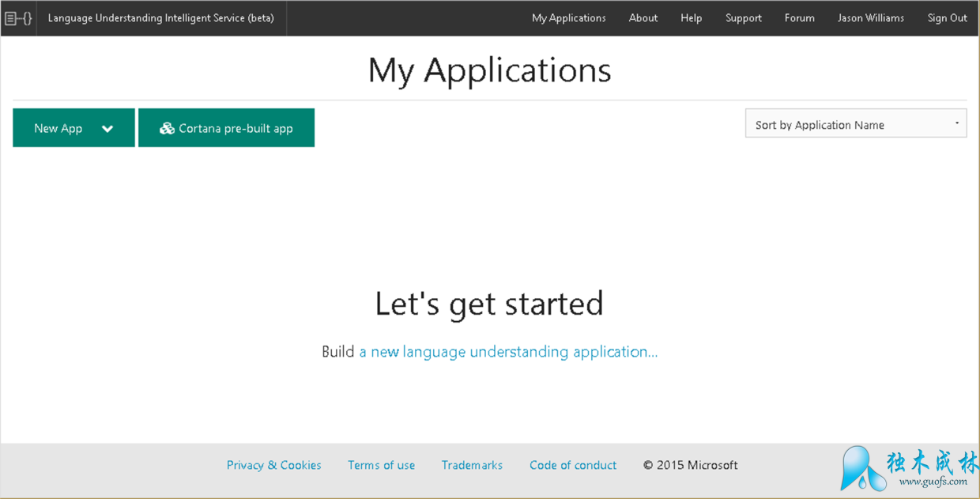Open Jason Williams user profile
The image size is (980, 499).
click(x=870, y=18)
